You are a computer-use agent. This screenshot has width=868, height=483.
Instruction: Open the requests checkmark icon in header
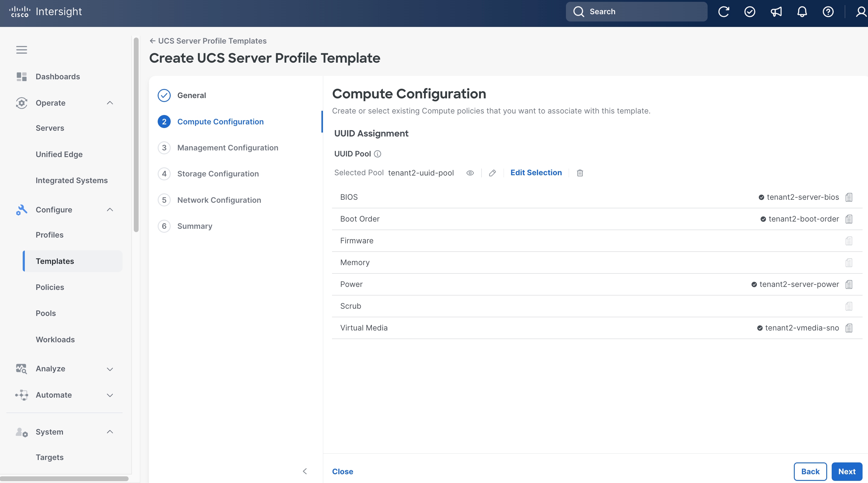tap(749, 12)
